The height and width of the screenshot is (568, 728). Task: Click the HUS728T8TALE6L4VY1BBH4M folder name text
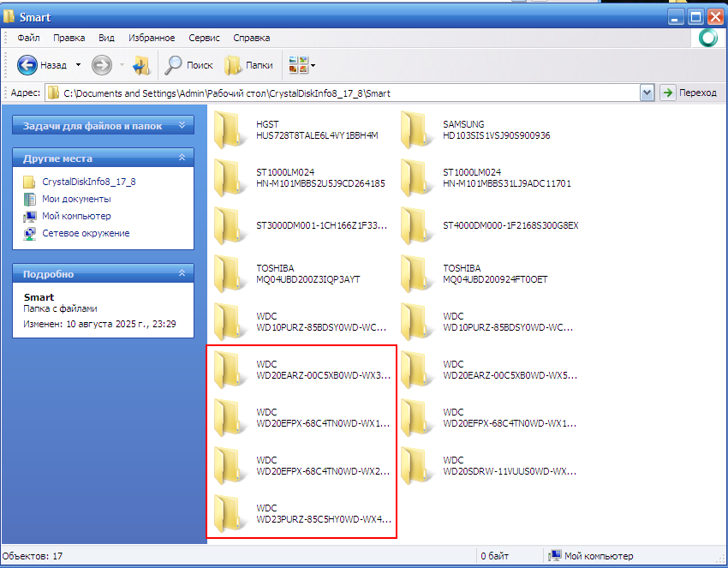click(317, 135)
